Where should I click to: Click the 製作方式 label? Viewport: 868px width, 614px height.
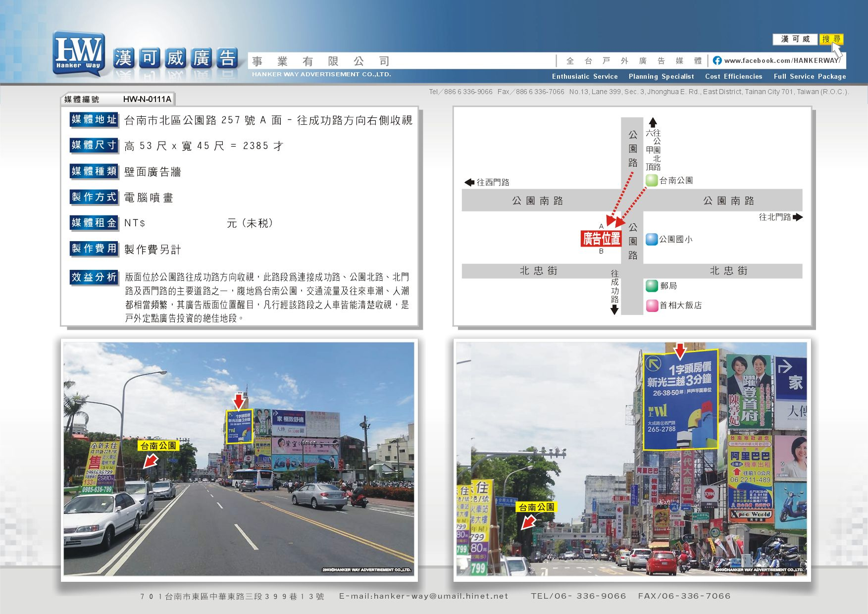pos(94,197)
